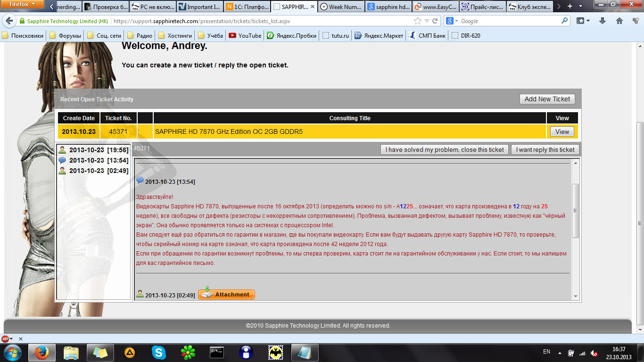Click 'I have solved my problem, close this ticket'

445,149
